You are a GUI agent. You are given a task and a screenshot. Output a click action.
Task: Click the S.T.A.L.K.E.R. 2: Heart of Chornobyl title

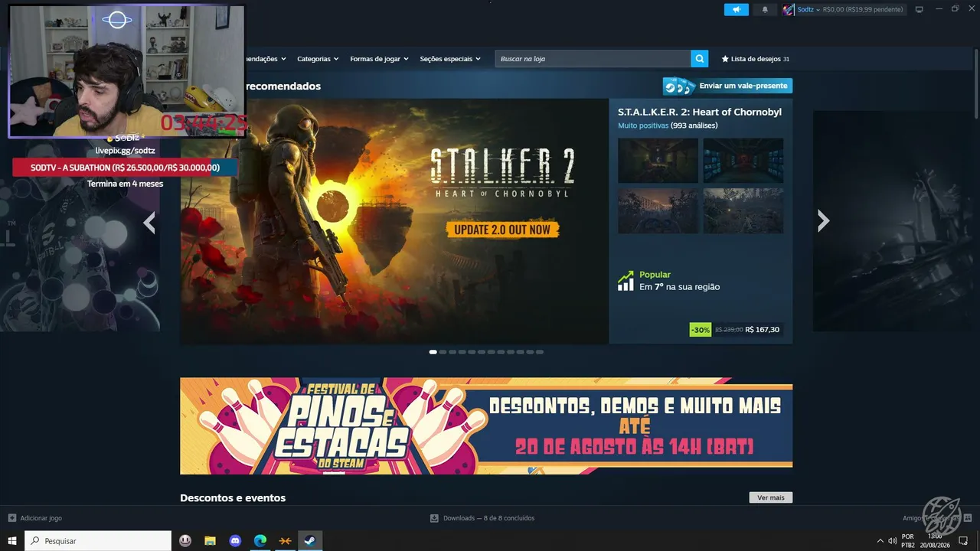click(700, 112)
